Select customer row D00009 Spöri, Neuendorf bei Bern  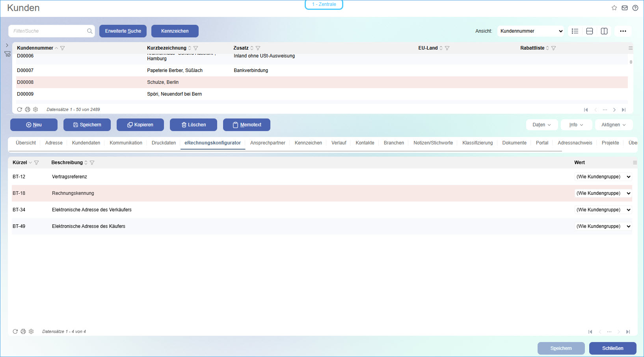click(x=322, y=94)
